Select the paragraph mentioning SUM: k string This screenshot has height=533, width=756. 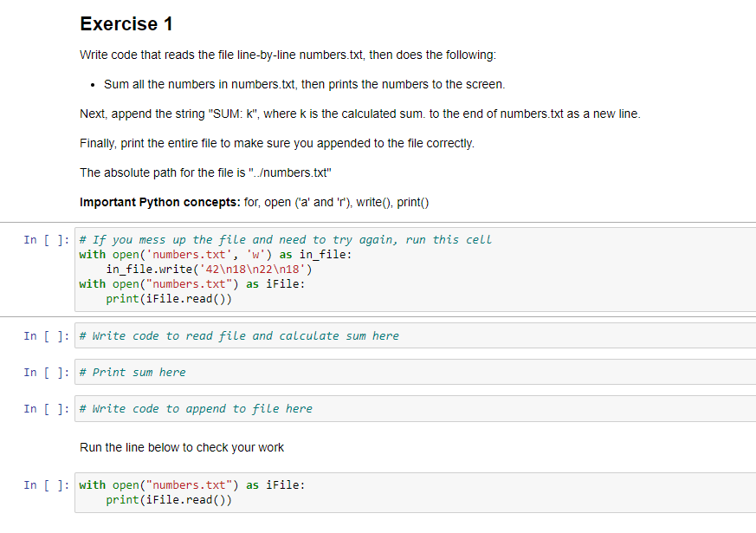346,113
